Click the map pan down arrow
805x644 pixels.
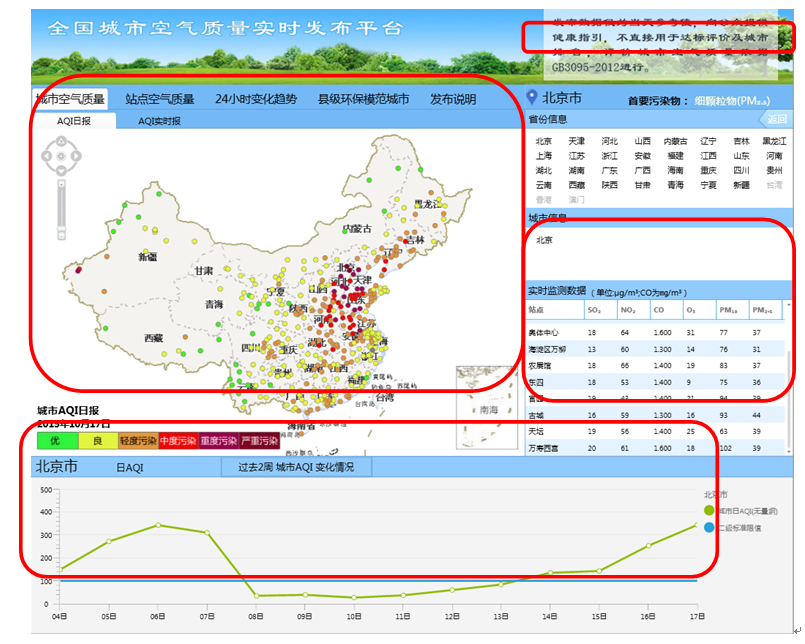pyautogui.click(x=61, y=170)
